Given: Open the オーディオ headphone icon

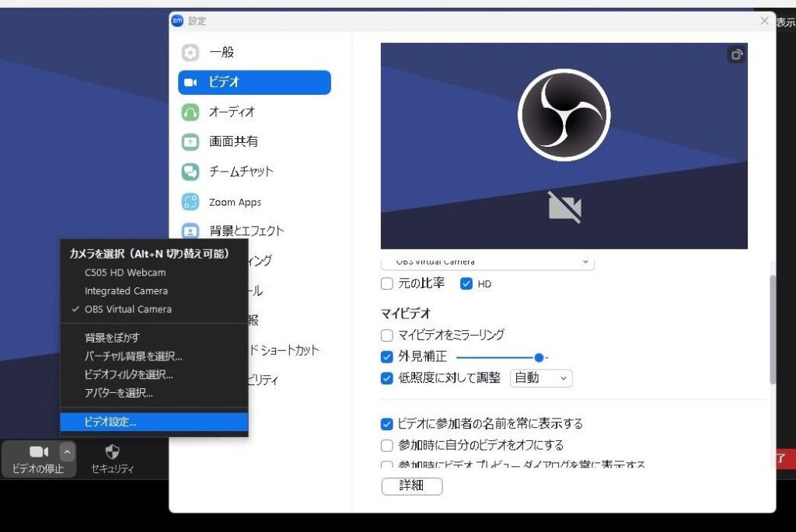Looking at the screenshot, I should (190, 112).
